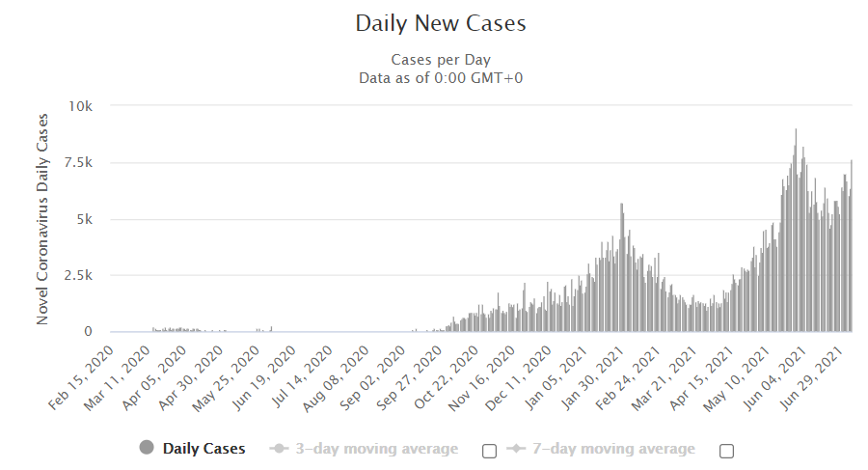Click the Feb 15, 2020 axis label
The height and width of the screenshot is (470, 868).
(x=81, y=378)
